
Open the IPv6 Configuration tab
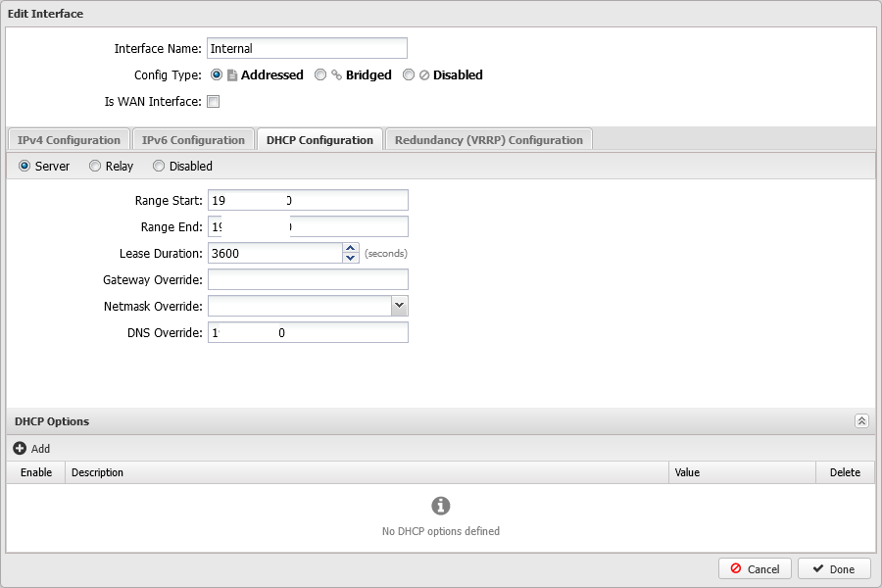(193, 140)
